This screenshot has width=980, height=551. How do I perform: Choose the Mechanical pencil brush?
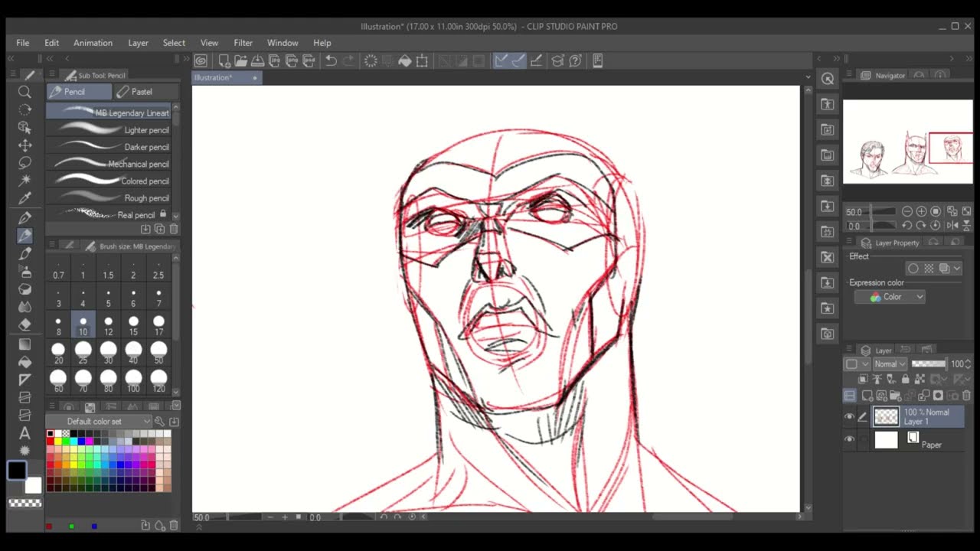(x=110, y=164)
